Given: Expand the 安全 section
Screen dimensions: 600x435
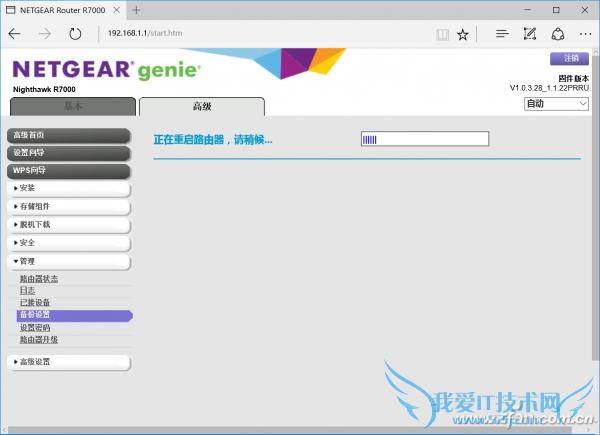Looking at the screenshot, I should (x=69, y=243).
